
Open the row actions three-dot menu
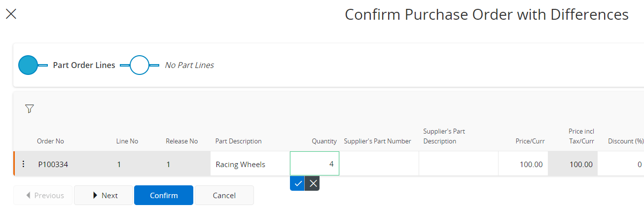(23, 164)
